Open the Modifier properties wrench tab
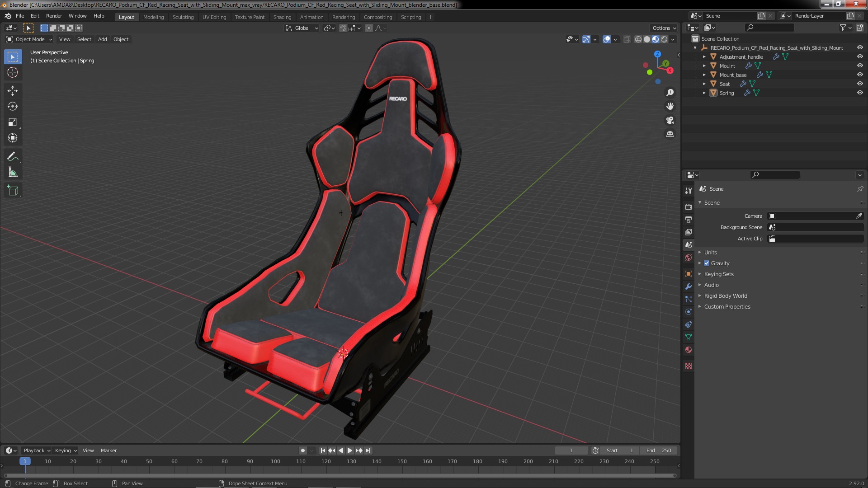Image resolution: width=868 pixels, height=488 pixels. coord(689,286)
